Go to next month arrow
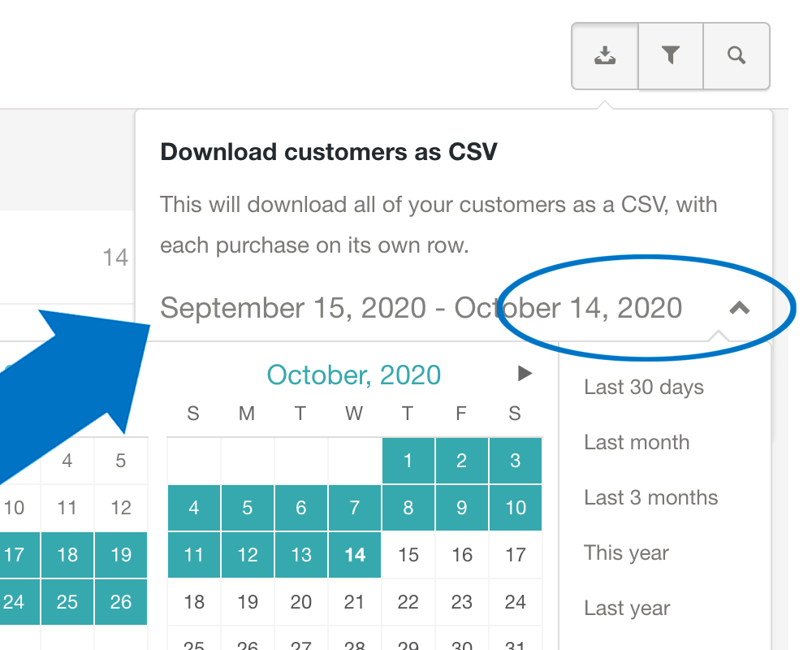The height and width of the screenshot is (650, 812). [525, 374]
